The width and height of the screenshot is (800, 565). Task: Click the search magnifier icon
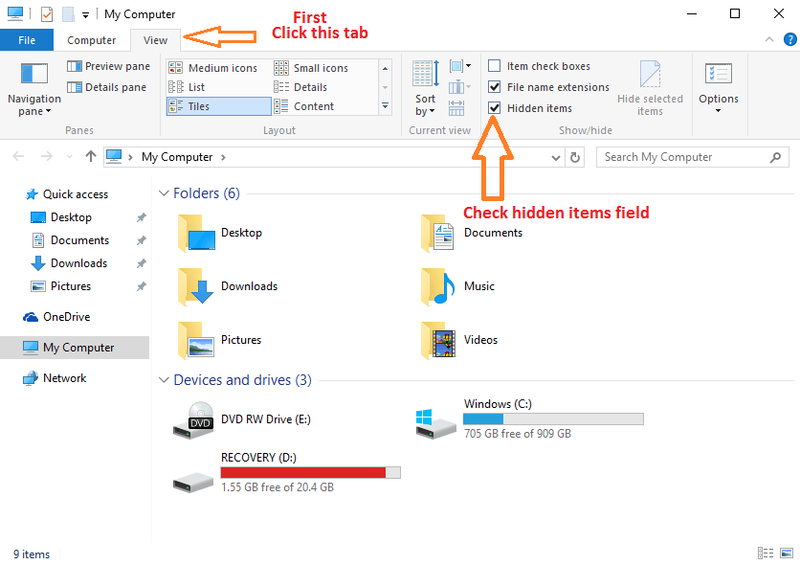click(776, 157)
